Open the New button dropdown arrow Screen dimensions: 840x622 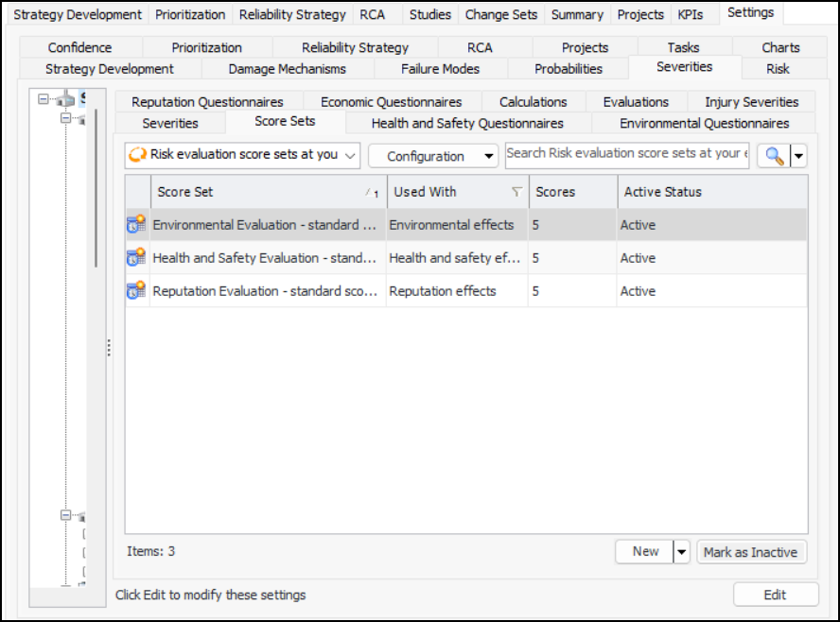681,552
